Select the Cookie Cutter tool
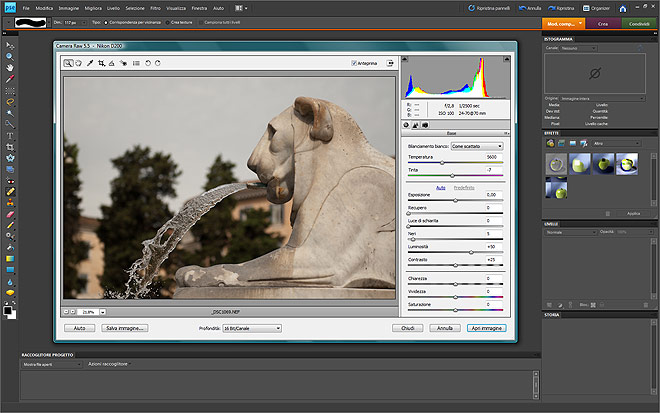Image resolution: width=660 pixels, height=413 pixels. click(x=10, y=158)
